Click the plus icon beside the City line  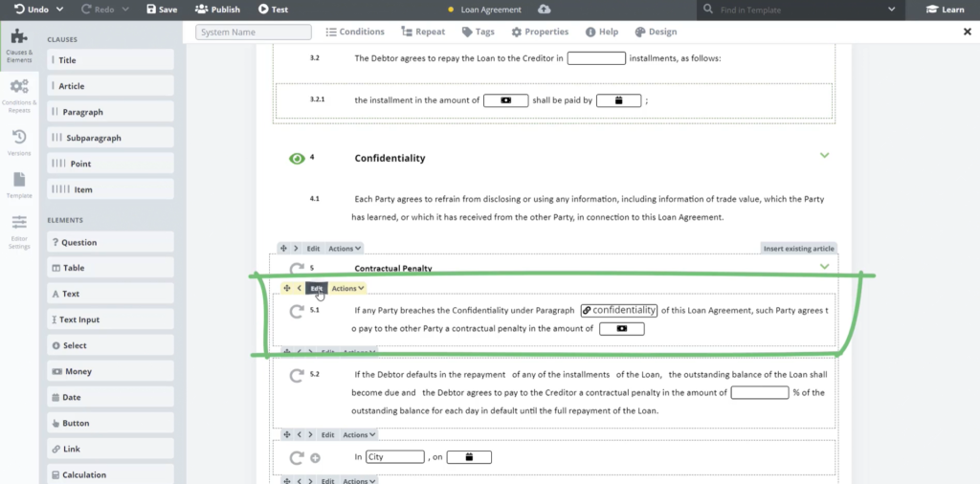315,457
